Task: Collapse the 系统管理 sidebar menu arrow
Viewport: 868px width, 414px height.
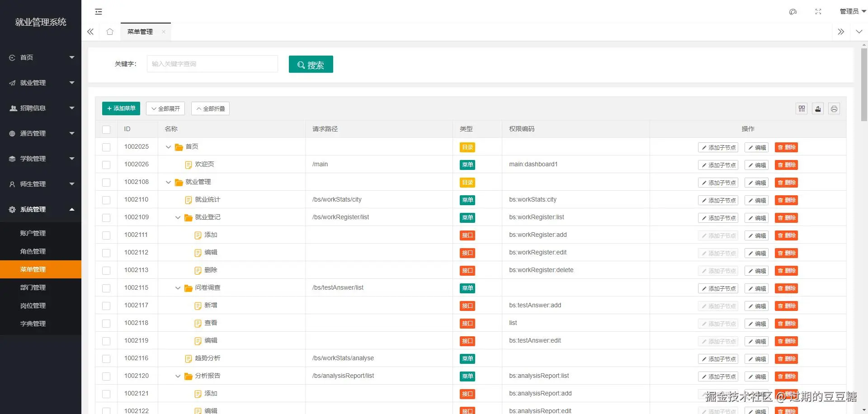Action: point(72,209)
